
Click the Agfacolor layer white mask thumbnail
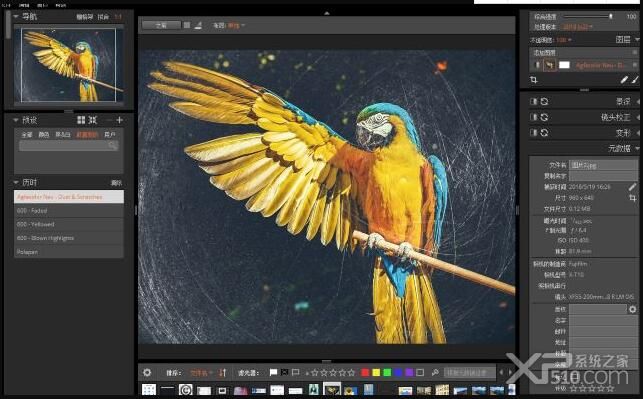(x=564, y=65)
